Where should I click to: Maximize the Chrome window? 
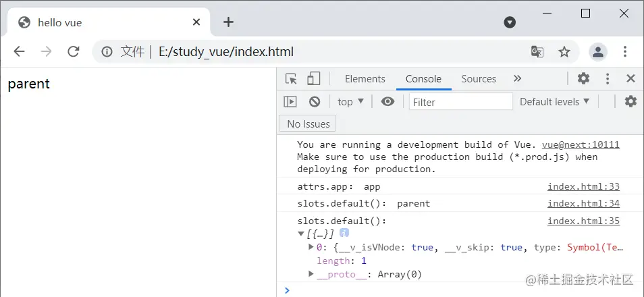pos(586,13)
